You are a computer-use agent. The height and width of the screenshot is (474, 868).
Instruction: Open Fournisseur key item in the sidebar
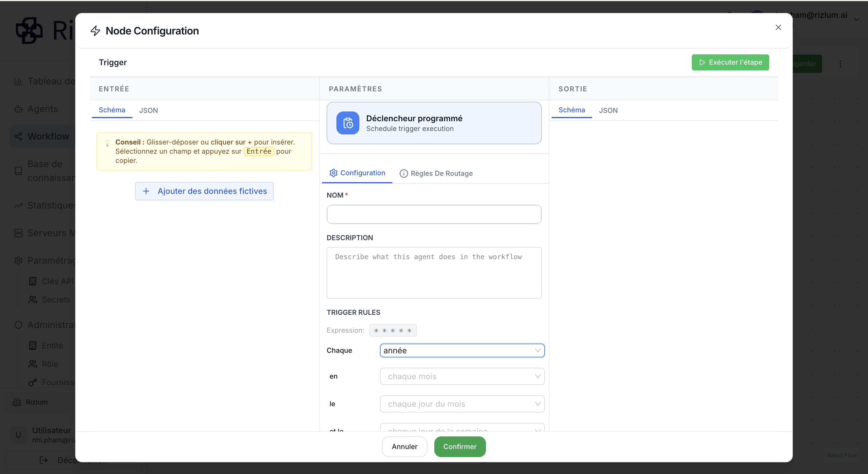coord(52,382)
